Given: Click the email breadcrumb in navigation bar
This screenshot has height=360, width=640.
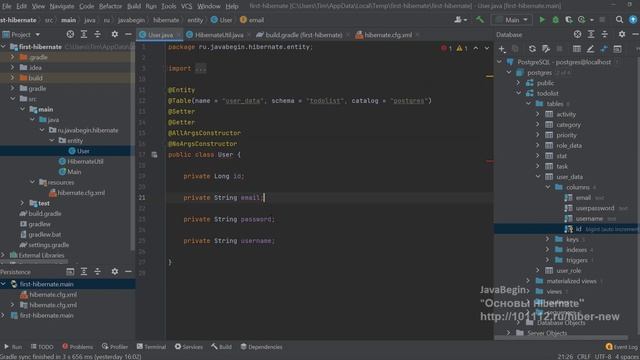Looking at the screenshot, I should click(x=252, y=20).
